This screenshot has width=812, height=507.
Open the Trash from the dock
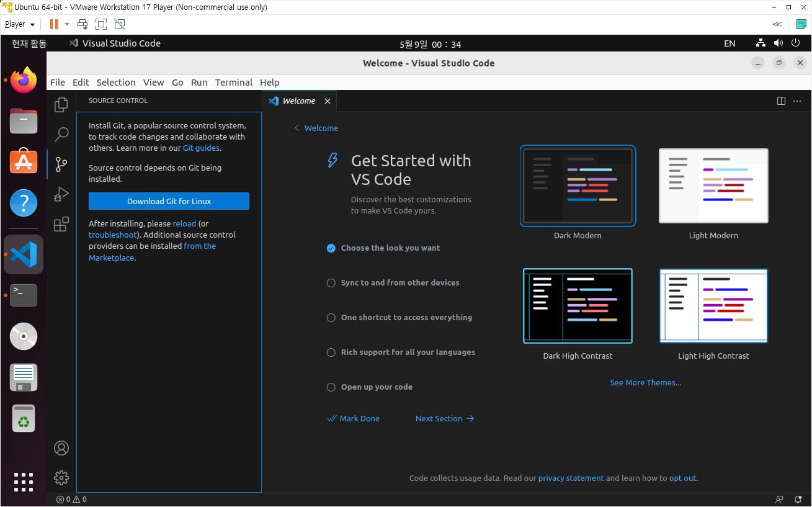tap(24, 419)
